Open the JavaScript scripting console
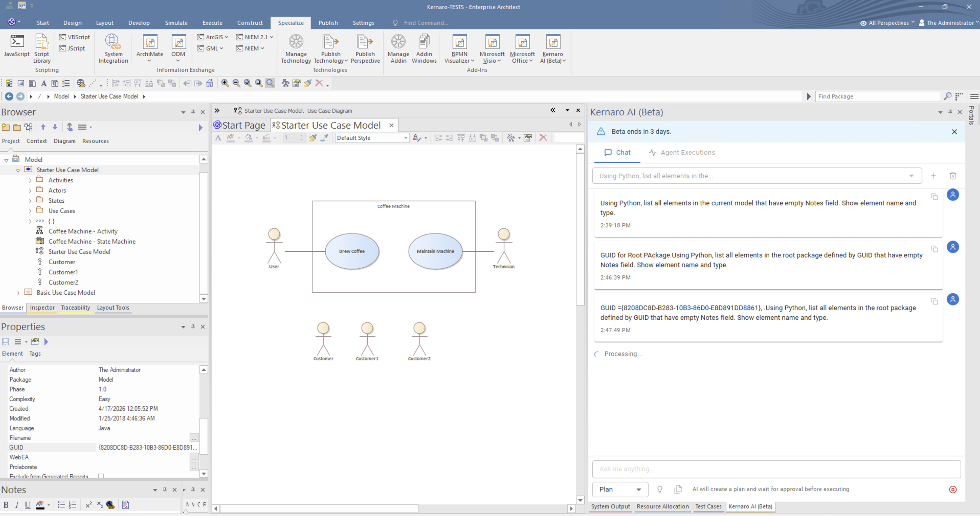 coord(17,46)
